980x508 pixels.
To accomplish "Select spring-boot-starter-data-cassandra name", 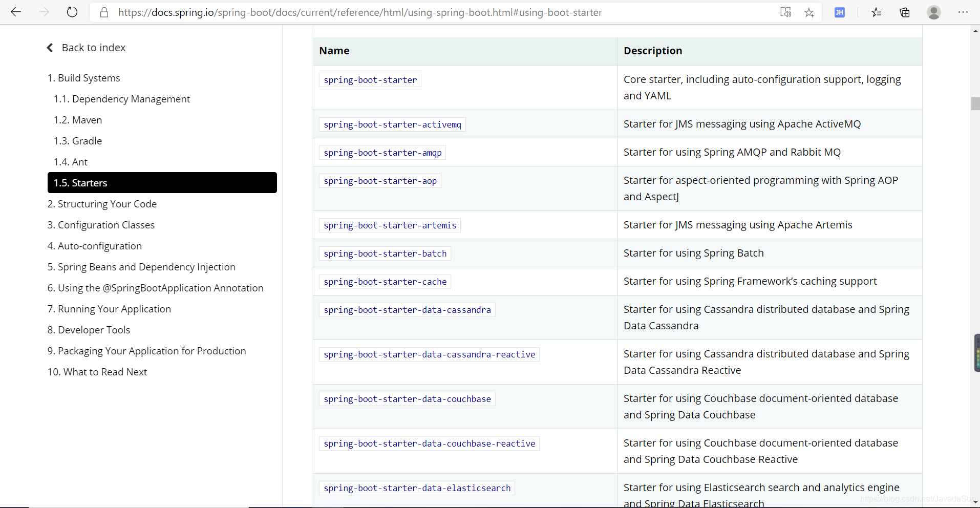I will click(x=407, y=310).
